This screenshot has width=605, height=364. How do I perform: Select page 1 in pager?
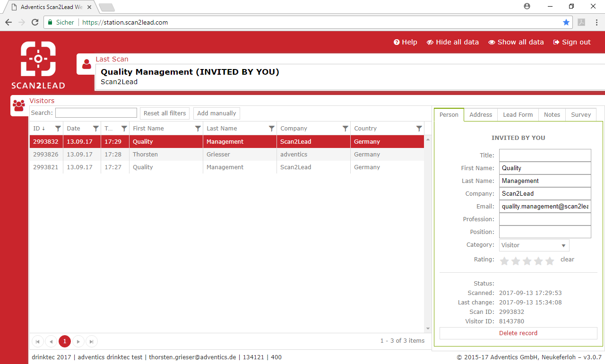[x=65, y=341]
